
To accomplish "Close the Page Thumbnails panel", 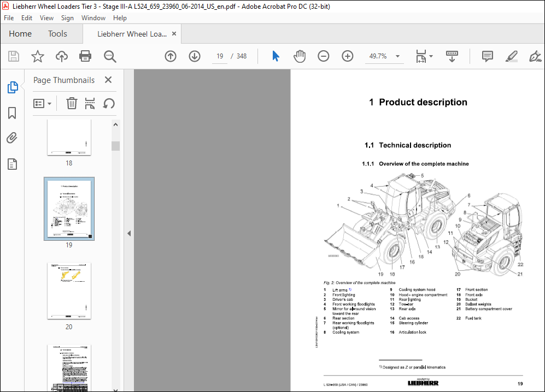I will (108, 80).
